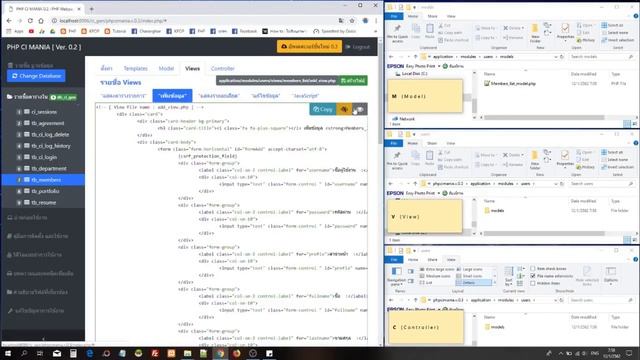
Task: Switch to the Templates tab
Action: coord(136,68)
